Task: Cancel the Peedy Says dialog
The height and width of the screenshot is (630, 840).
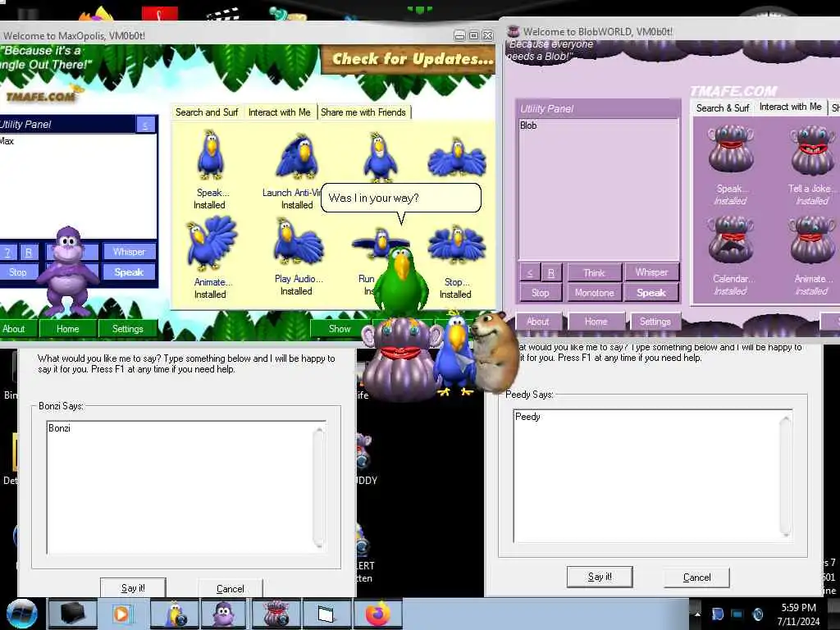Action: click(697, 577)
